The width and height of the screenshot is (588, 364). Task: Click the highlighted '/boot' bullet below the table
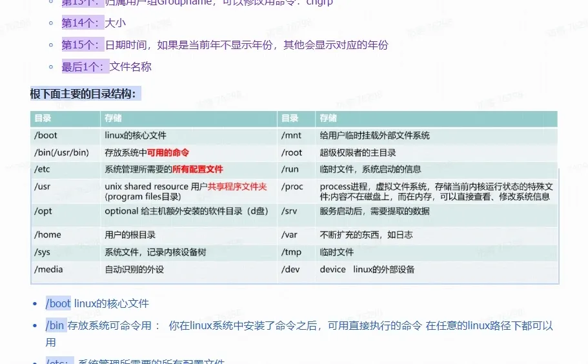click(x=58, y=303)
